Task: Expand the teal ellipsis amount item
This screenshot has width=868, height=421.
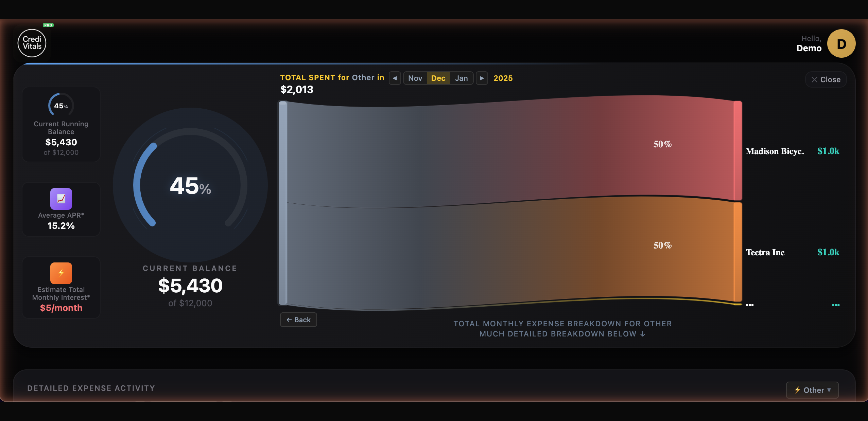Action: 836,305
